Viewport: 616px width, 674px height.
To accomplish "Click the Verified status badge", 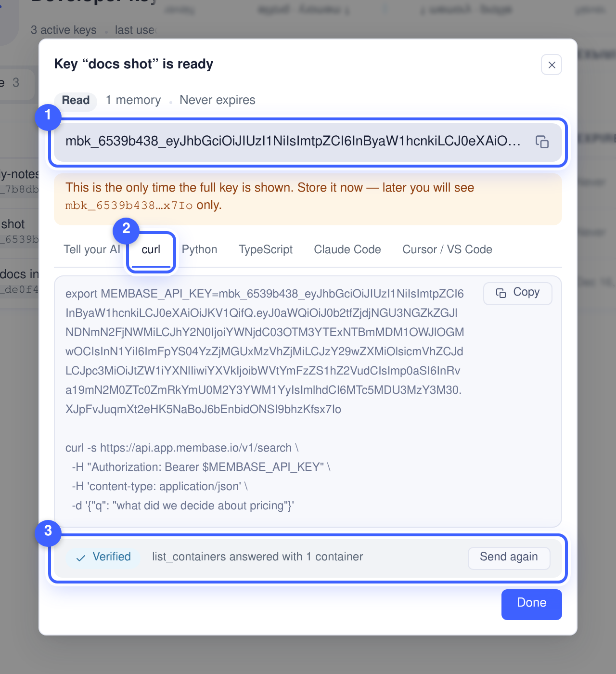I will [x=103, y=557].
